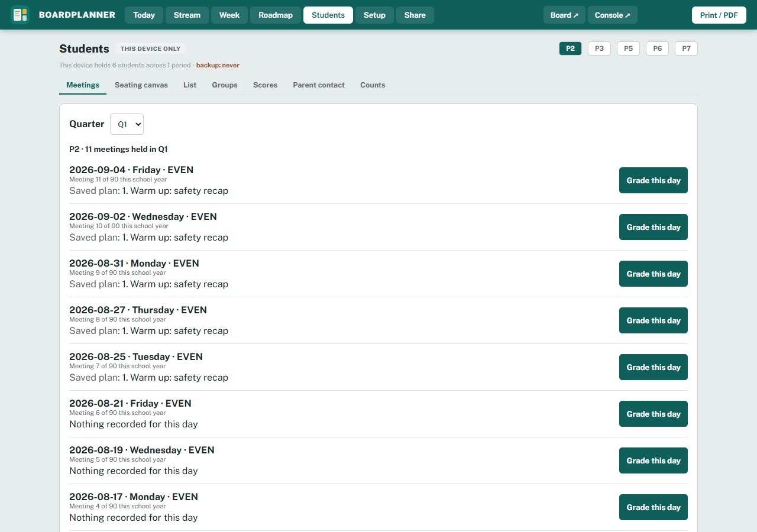Click 'Nothing recorded' under 2026-08-21

[134, 424]
